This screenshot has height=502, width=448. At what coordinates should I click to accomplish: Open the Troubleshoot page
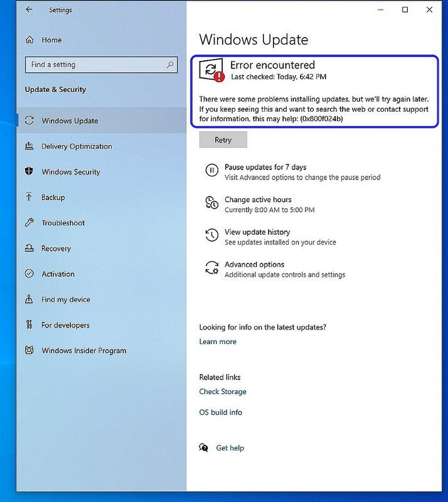tap(101, 223)
